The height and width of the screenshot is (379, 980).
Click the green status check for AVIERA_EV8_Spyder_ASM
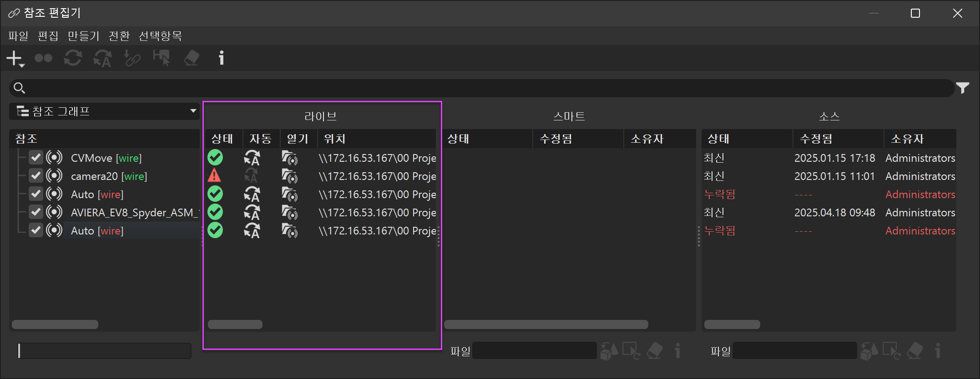pyautogui.click(x=215, y=212)
